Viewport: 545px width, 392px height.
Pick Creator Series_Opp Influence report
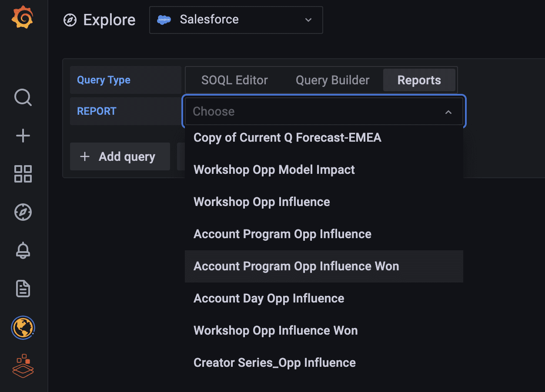274,363
